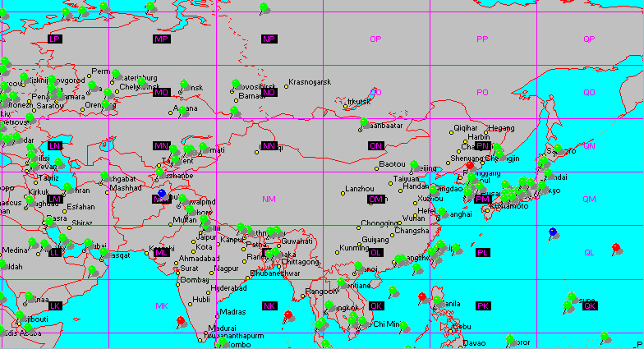644x349 pixels.
Task: Select the green pin at Vientiane
Action: click(340, 282)
